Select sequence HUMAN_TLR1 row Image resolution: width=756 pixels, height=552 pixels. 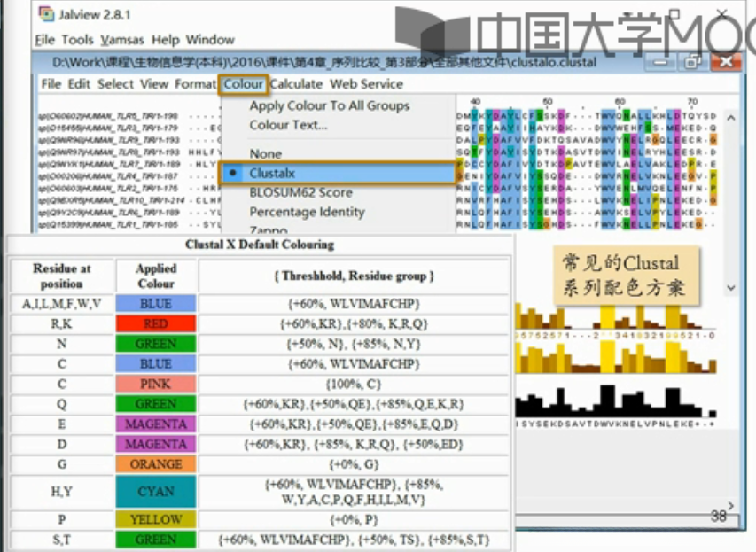tap(109, 224)
